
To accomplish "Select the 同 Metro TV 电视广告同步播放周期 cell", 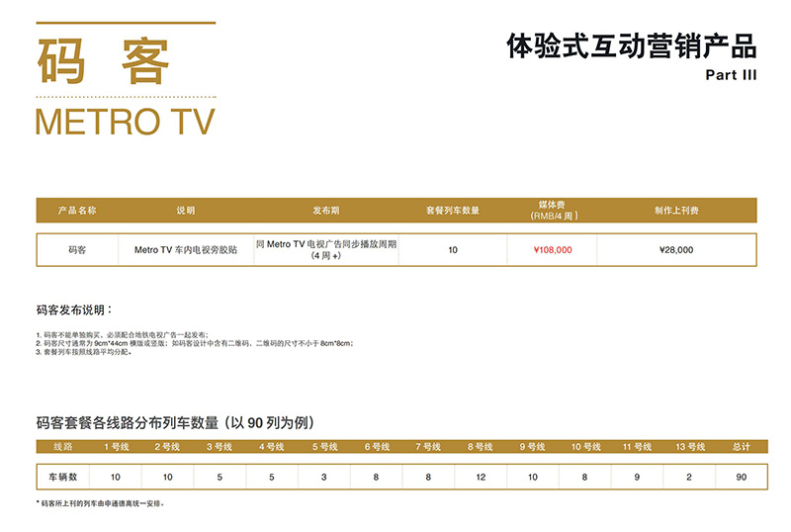I will coord(326,250).
